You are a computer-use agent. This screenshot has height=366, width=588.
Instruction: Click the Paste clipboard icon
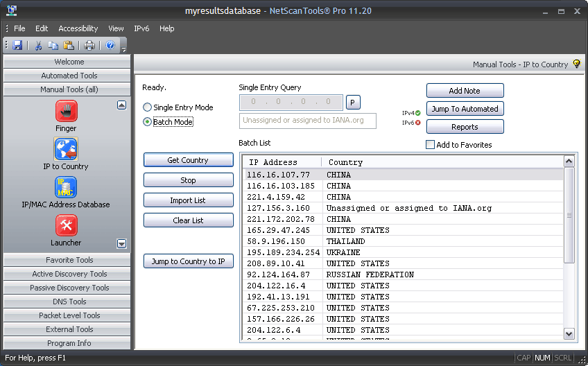(x=69, y=45)
